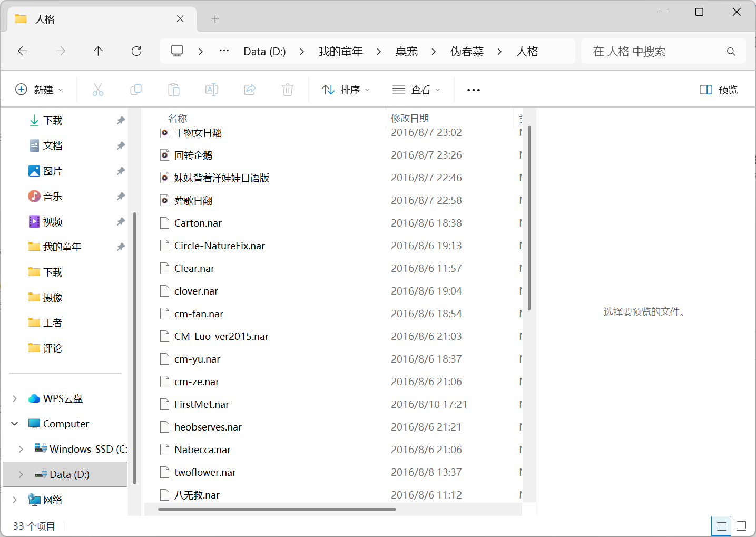Open the 摄像 folder in navigation pane
This screenshot has width=756, height=537.
[53, 298]
